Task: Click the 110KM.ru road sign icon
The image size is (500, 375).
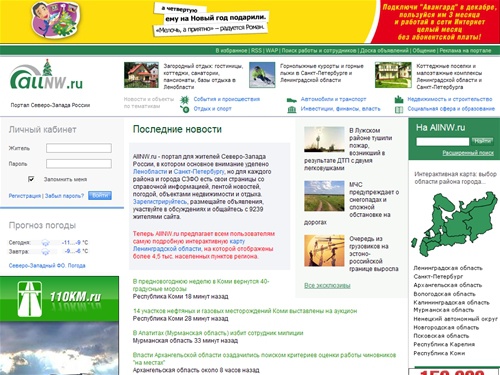Action: (x=30, y=299)
